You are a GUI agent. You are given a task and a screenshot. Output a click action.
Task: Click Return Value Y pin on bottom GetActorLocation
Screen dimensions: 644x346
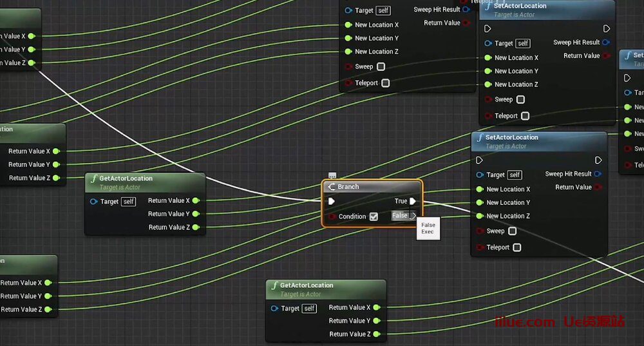(x=377, y=320)
